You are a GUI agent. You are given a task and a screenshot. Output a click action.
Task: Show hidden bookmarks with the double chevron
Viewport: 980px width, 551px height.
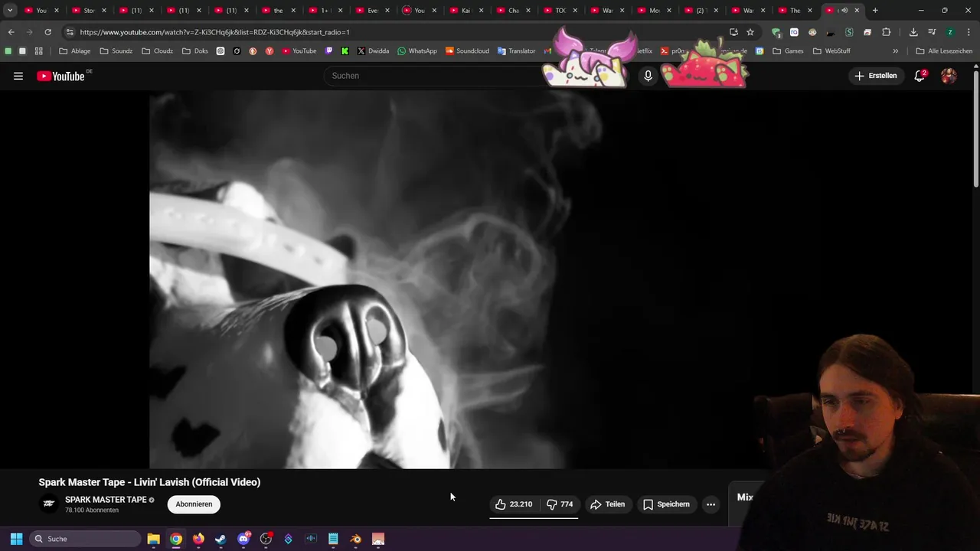pos(895,51)
